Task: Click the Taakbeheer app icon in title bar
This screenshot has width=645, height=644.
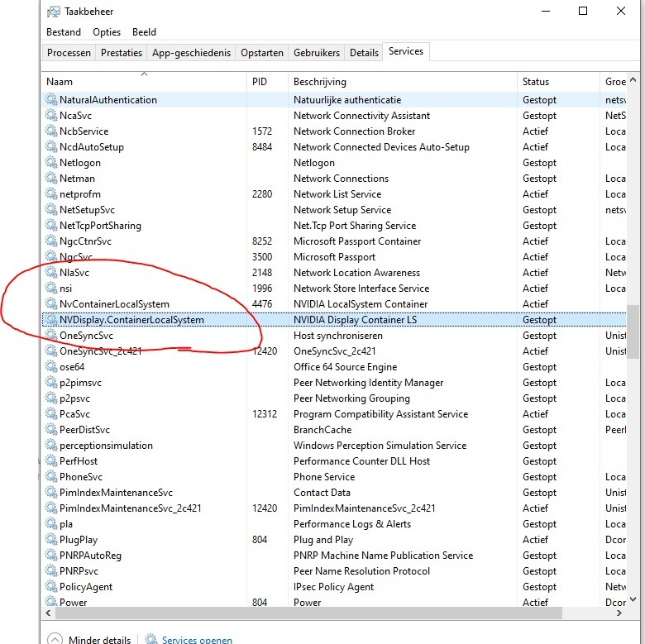Action: click(53, 12)
